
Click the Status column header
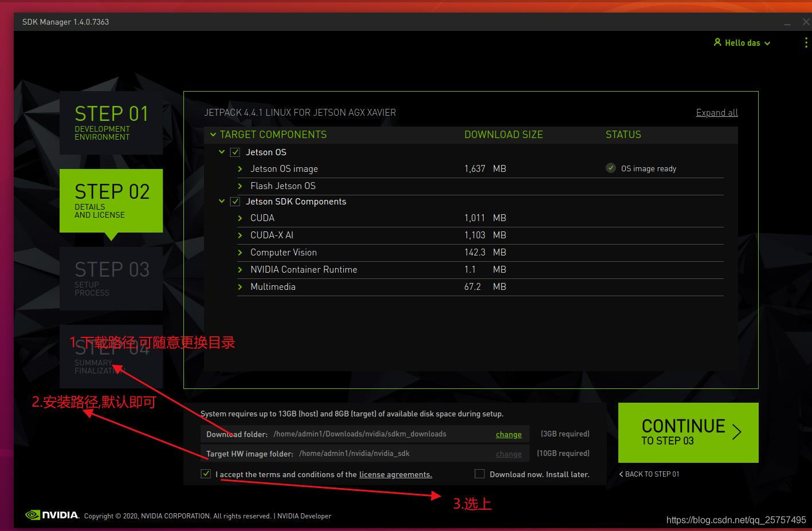pos(623,135)
